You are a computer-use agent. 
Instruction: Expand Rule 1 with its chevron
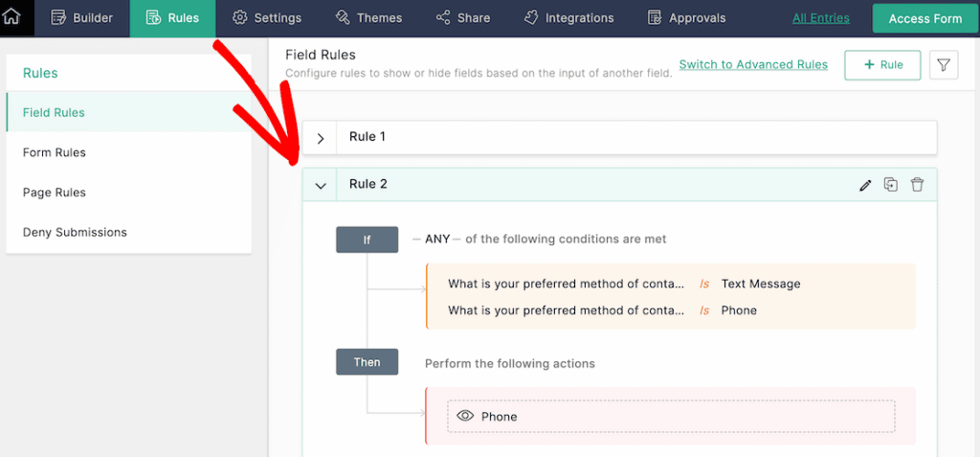(321, 138)
